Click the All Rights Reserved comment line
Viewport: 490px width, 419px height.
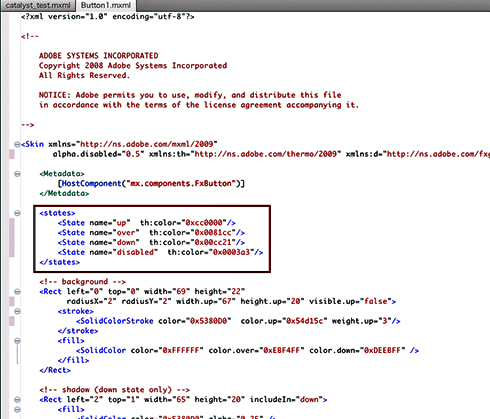click(x=84, y=75)
